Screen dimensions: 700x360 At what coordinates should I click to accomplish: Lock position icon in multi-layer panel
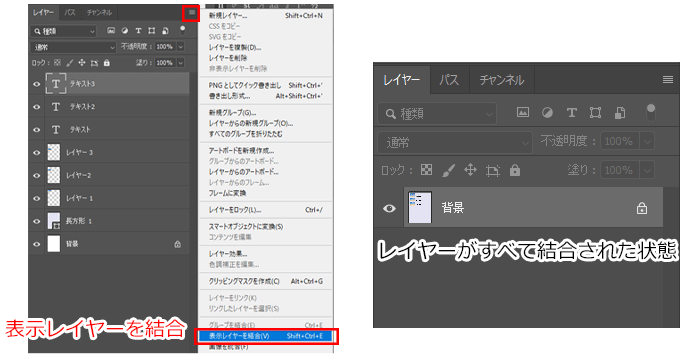(82, 63)
